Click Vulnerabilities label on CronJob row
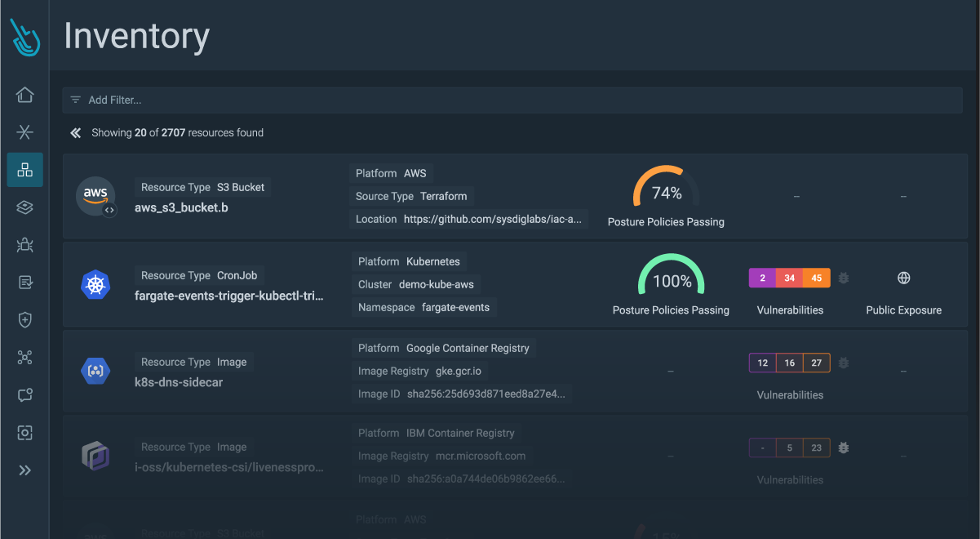Image resolution: width=980 pixels, height=539 pixels. coord(790,310)
